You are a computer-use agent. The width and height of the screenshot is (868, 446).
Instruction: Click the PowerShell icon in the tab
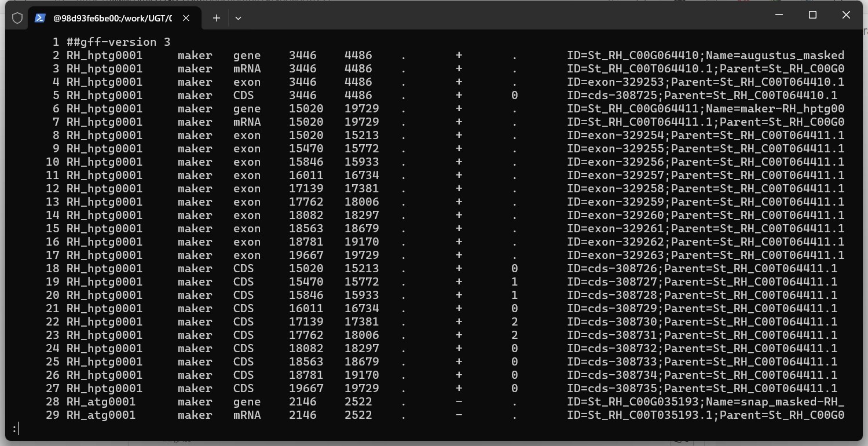(40, 18)
